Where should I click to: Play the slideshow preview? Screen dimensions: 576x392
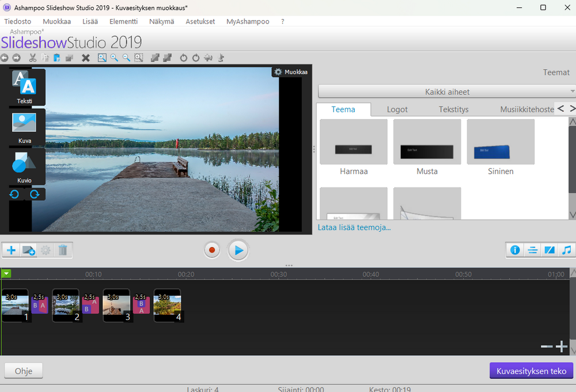pyautogui.click(x=238, y=250)
